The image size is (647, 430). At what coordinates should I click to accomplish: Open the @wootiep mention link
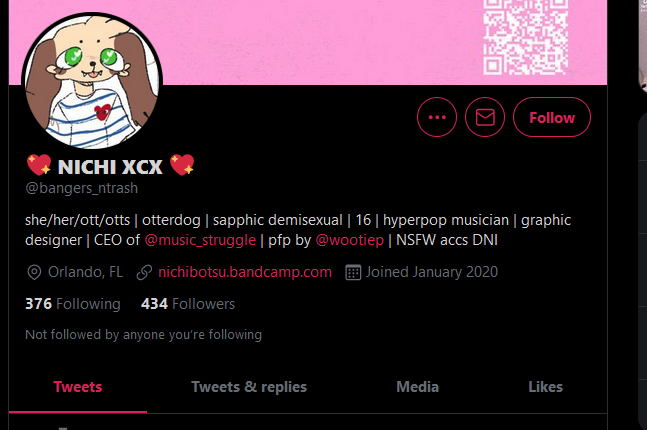click(349, 240)
